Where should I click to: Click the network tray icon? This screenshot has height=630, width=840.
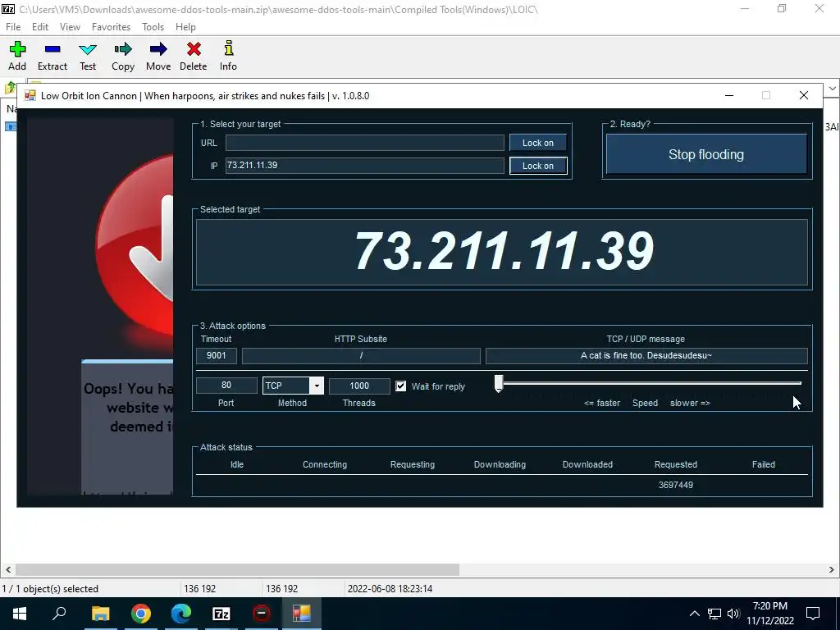714,614
